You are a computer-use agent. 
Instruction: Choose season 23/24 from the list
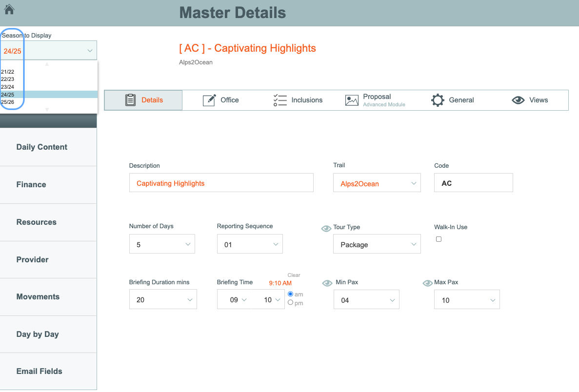[x=48, y=87]
